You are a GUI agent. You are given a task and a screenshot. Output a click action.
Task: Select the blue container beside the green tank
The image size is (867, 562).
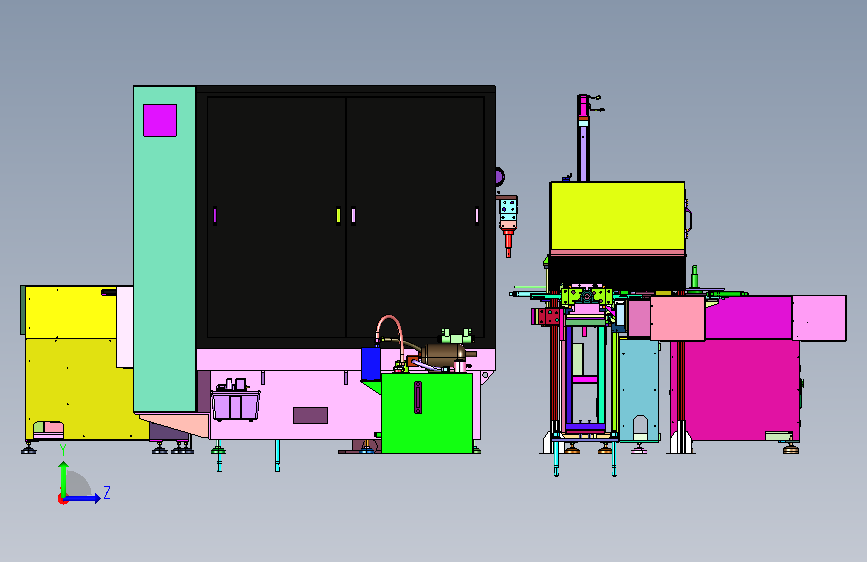tap(370, 364)
